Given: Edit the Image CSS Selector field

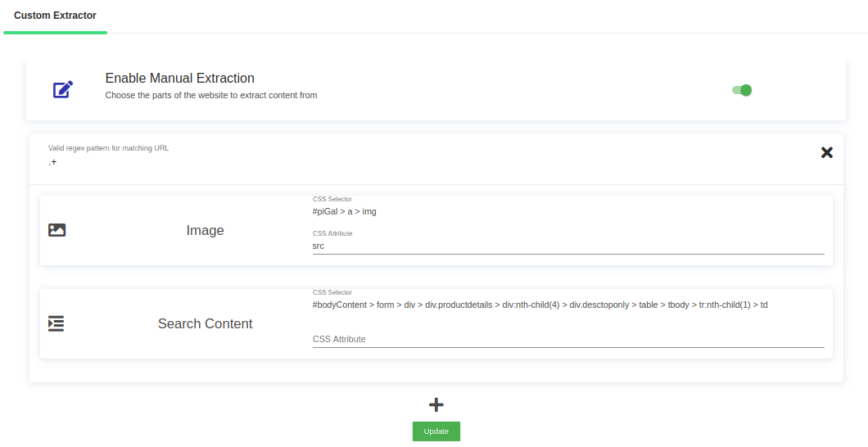Looking at the screenshot, I should [x=567, y=212].
